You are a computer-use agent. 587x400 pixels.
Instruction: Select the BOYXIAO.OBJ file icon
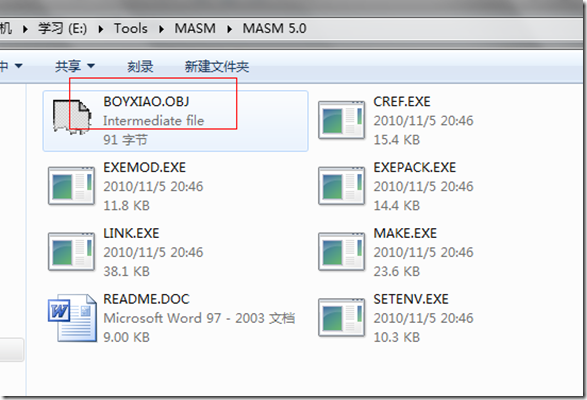(72, 117)
